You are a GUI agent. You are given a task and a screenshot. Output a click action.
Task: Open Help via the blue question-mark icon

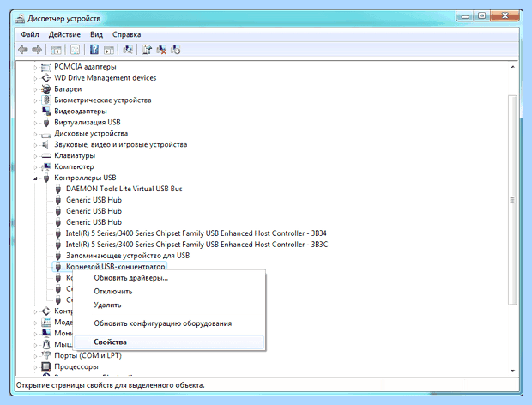coord(94,50)
